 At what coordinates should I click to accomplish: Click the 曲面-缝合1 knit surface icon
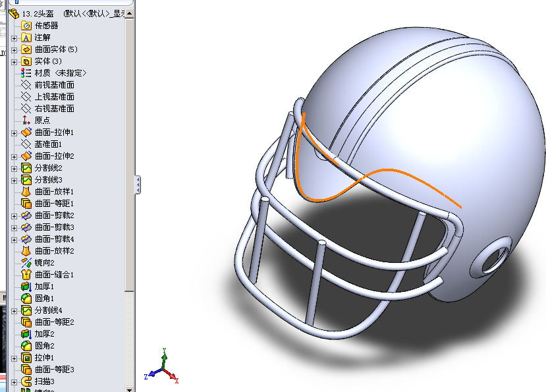tap(26, 275)
